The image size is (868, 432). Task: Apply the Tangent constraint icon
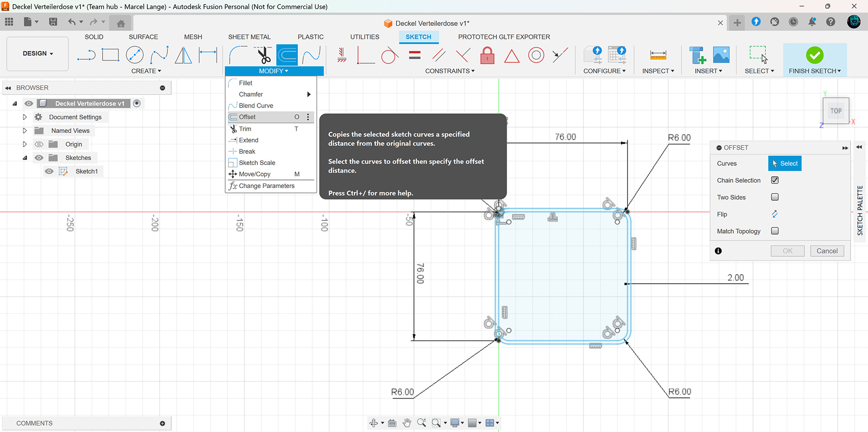point(390,55)
